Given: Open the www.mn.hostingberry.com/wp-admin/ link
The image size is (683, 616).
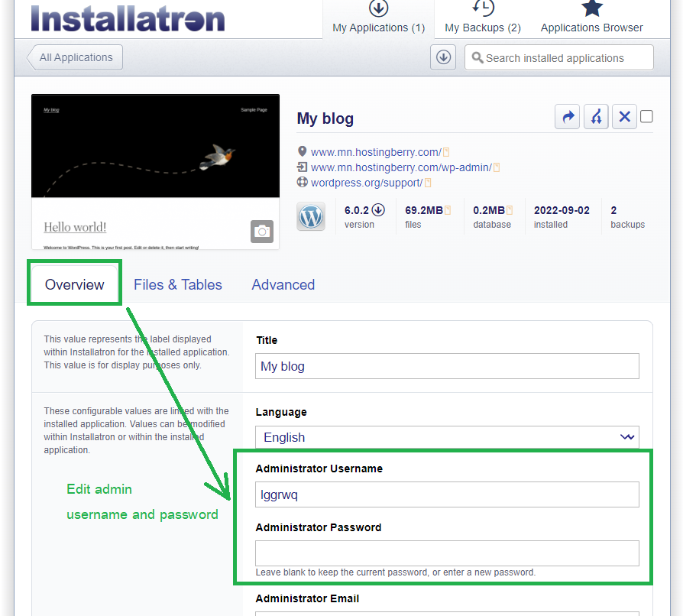Looking at the screenshot, I should pos(400,167).
